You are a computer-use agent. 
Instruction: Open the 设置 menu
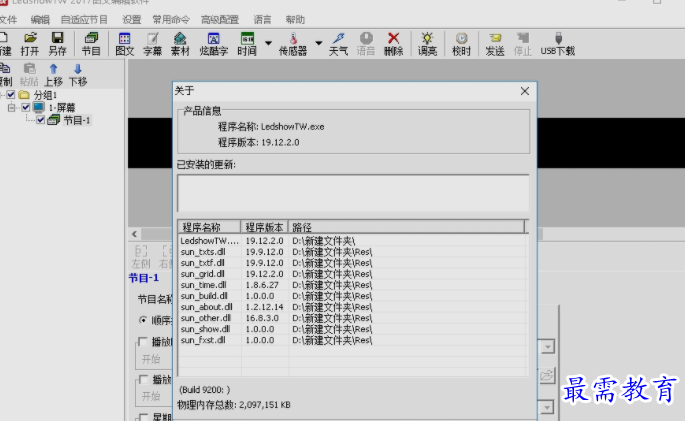[x=131, y=20]
